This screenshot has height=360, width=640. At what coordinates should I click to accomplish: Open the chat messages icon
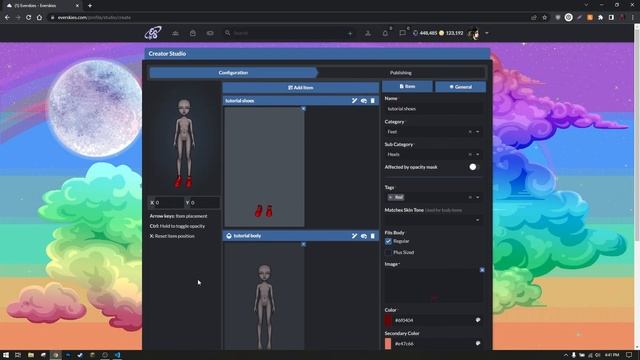coord(402,33)
